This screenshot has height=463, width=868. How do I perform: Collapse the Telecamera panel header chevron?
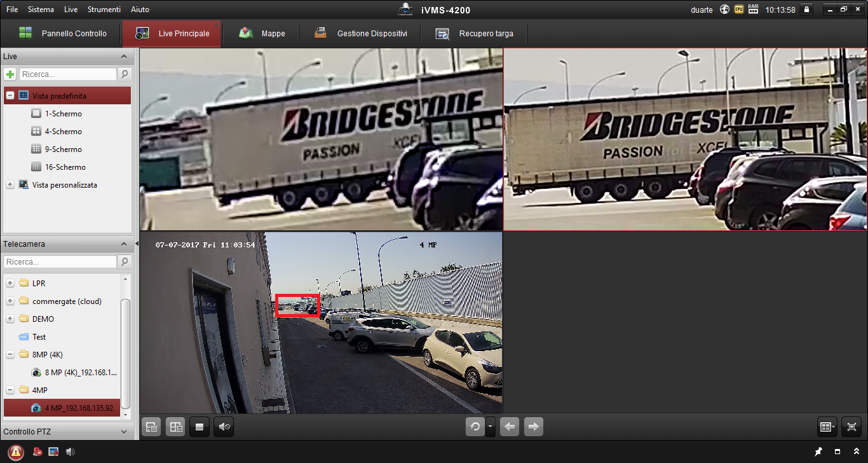click(x=124, y=244)
